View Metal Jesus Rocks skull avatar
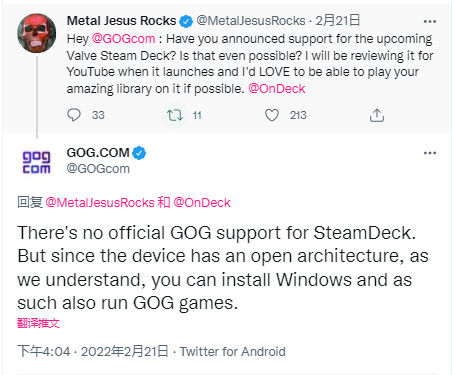This screenshot has width=454, height=375. [x=37, y=33]
